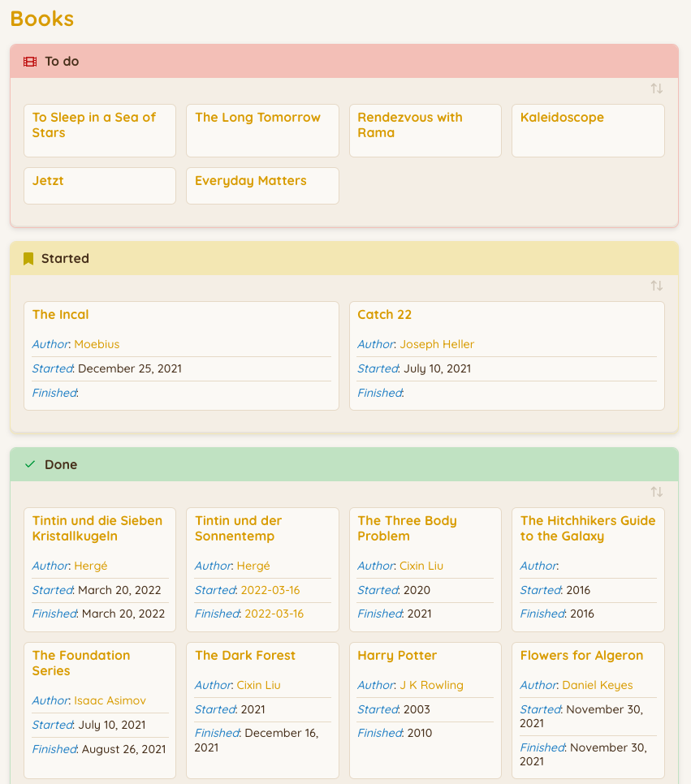Click the film icon in To do header

[30, 62]
